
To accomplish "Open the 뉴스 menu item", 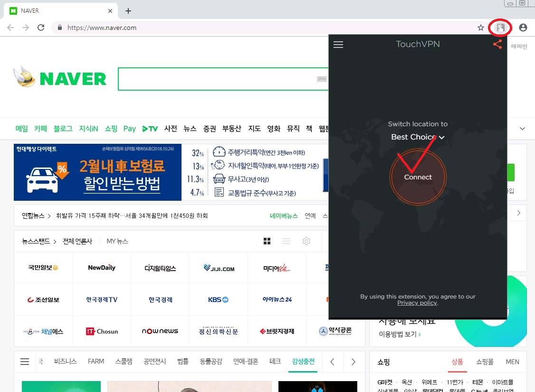I will point(190,129).
